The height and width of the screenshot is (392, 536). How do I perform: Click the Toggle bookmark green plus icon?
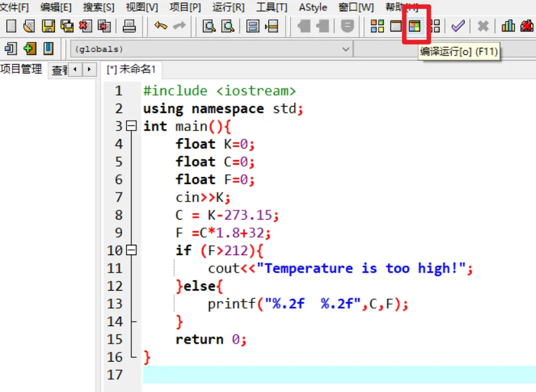[x=30, y=48]
